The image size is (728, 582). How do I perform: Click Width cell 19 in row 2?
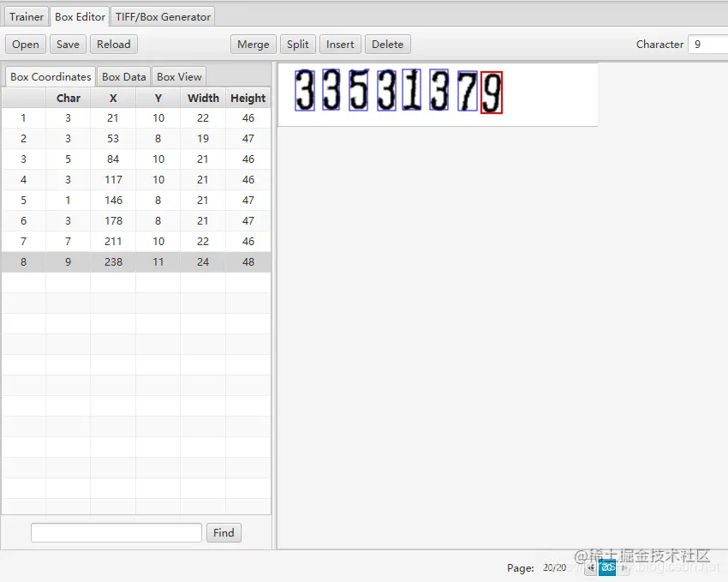(x=203, y=138)
